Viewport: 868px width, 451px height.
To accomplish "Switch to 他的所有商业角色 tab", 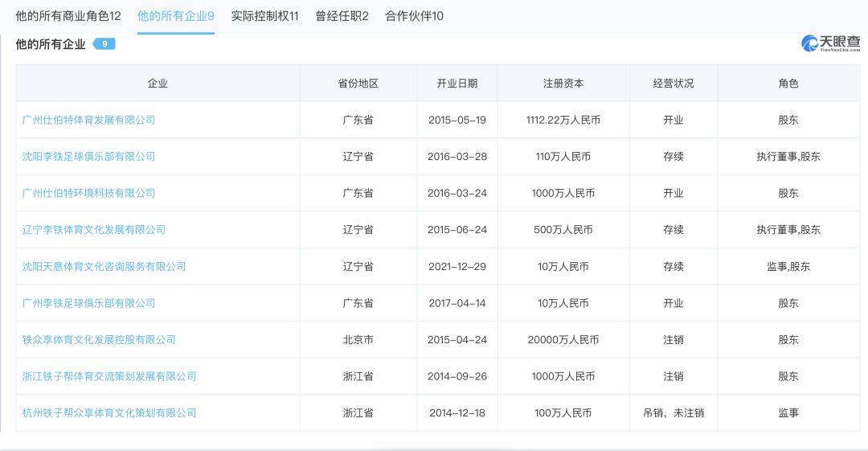I will click(68, 16).
